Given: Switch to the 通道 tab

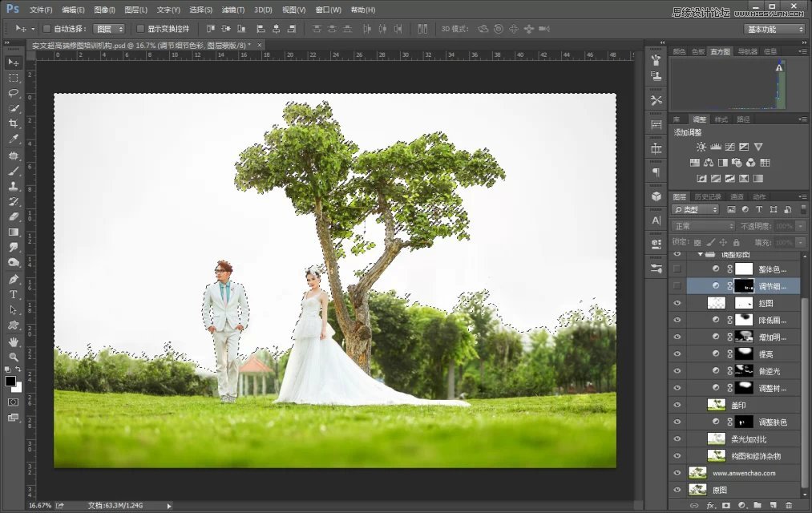Looking at the screenshot, I should click(736, 196).
